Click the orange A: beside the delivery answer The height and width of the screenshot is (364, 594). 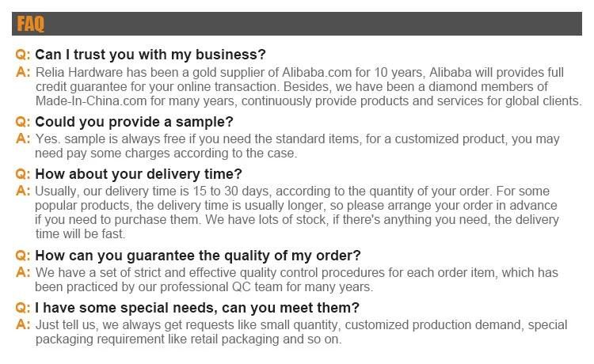23,191
